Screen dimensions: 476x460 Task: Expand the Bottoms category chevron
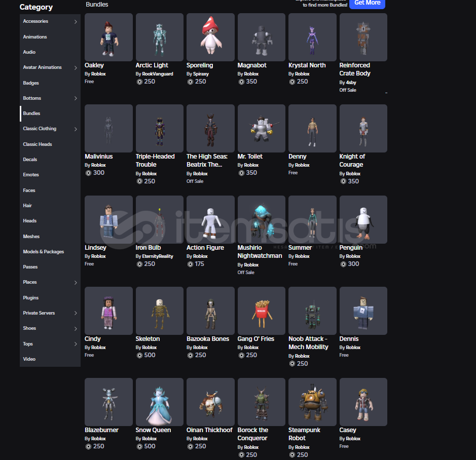pos(76,98)
